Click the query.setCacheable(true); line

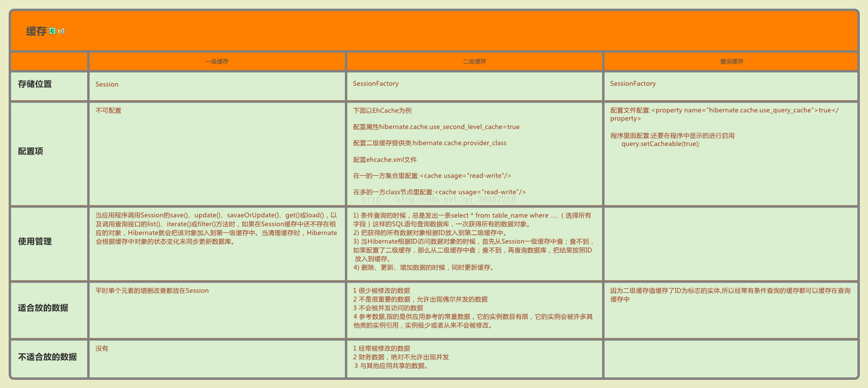pos(660,144)
